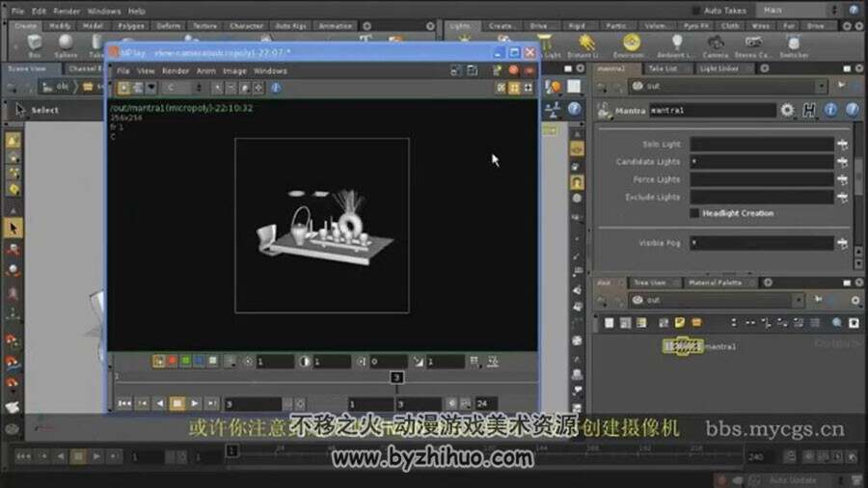This screenshot has height=488, width=868.
Task: Open the Take List tab
Action: (x=663, y=68)
